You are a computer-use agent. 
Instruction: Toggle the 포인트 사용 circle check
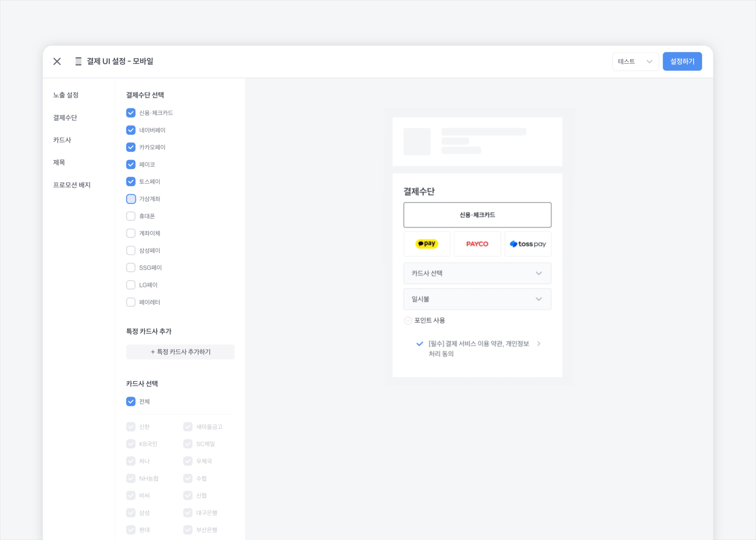pyautogui.click(x=408, y=320)
